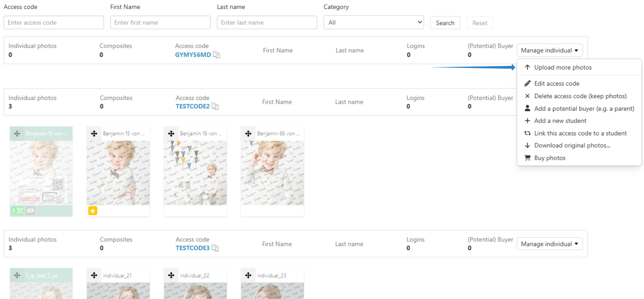Viewport: 644px width, 299px height.
Task: Click the individual_22 title text
Action: pos(194,275)
